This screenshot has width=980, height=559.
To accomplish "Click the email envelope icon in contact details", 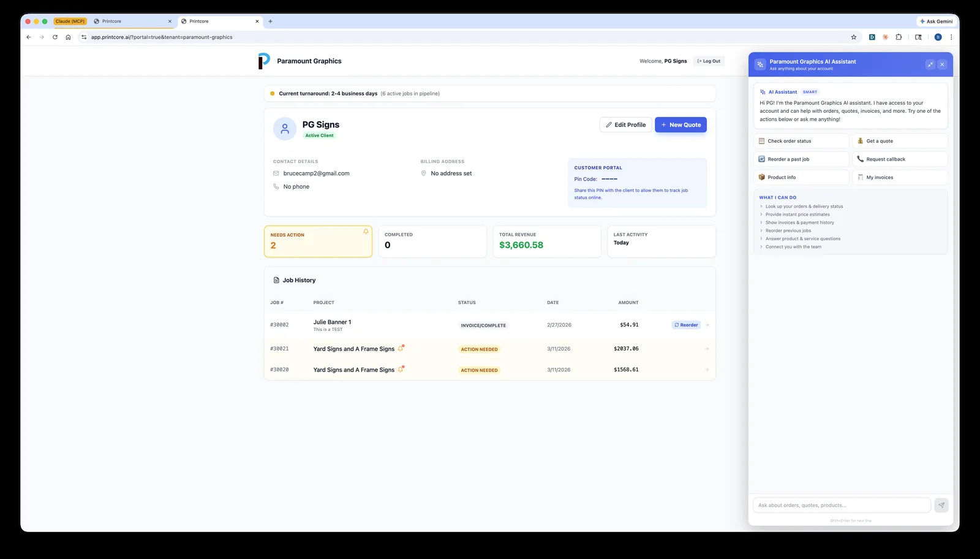I will point(276,173).
